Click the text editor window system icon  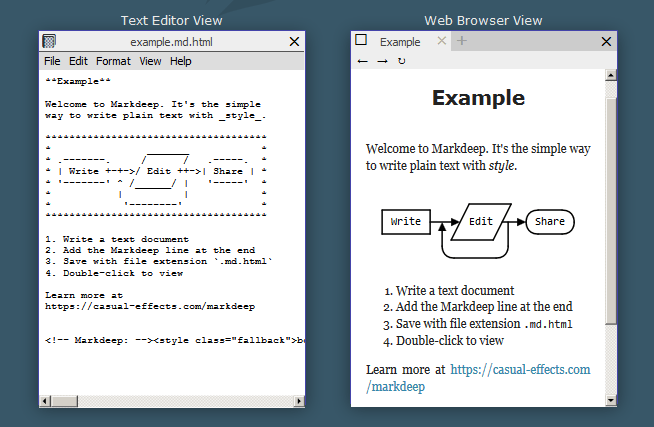[49, 42]
